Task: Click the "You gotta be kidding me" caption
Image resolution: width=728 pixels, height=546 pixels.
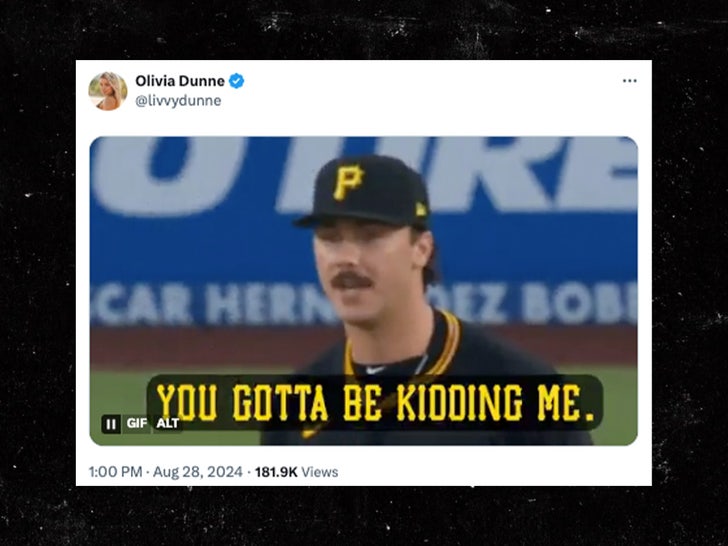Action: click(x=375, y=402)
